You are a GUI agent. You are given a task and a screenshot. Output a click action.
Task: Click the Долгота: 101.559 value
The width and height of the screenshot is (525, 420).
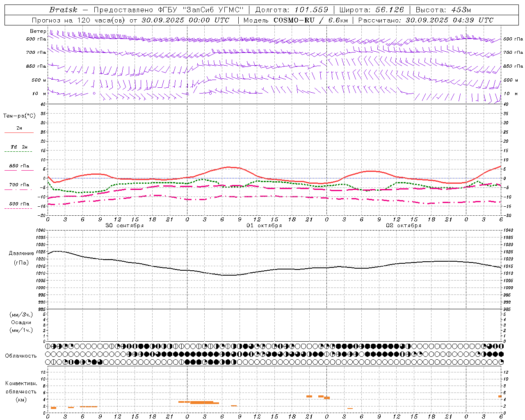point(292,10)
